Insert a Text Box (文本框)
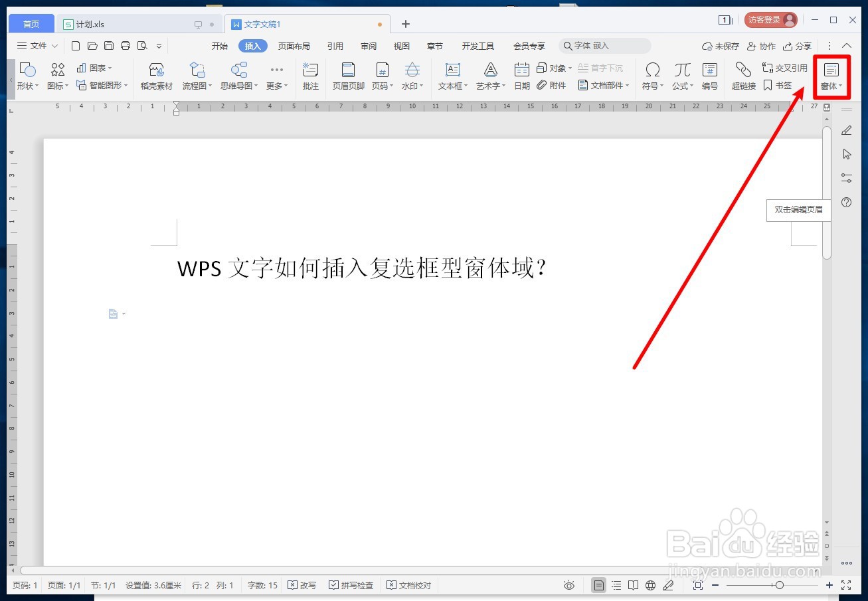Screen dimensions: 868x601 pos(453,76)
